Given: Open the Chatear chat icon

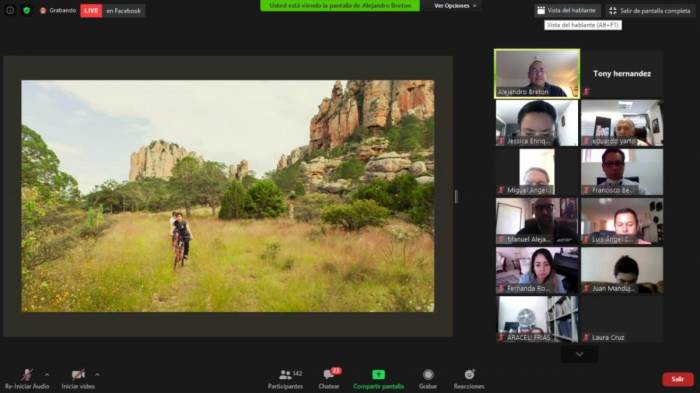Looking at the screenshot, I should tap(329, 374).
